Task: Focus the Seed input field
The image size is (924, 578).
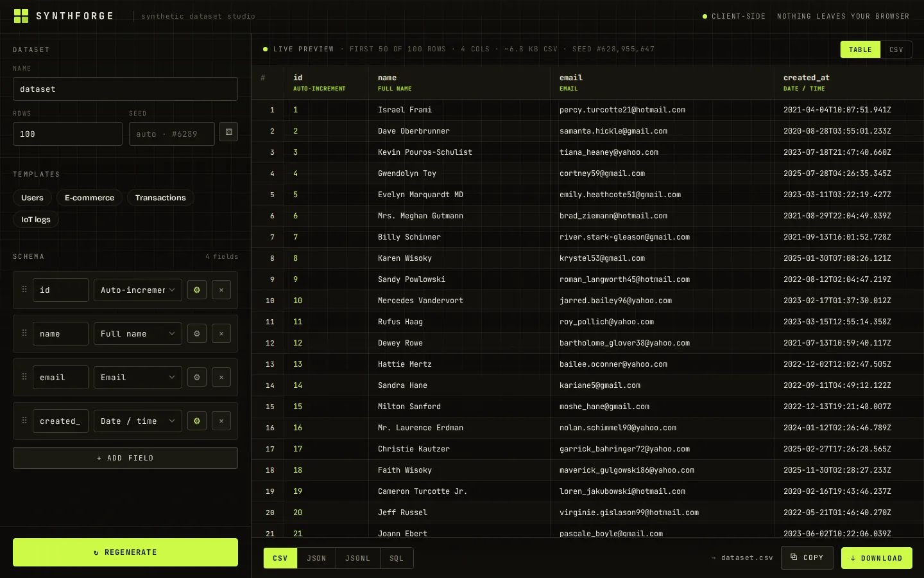Action: [x=172, y=134]
